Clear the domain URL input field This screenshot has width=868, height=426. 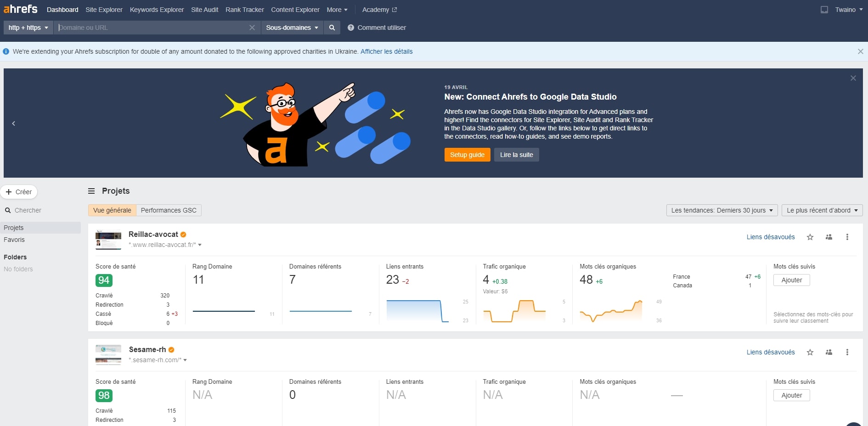coord(252,28)
